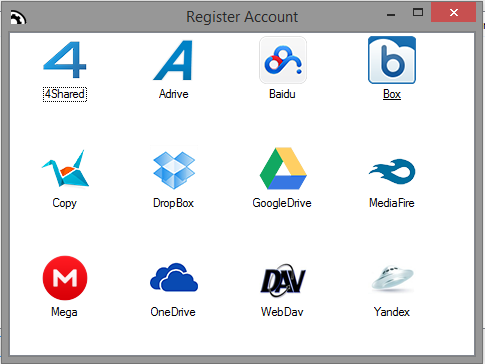
Task: Select the 4Shared cloud service icon
Action: click(65, 60)
